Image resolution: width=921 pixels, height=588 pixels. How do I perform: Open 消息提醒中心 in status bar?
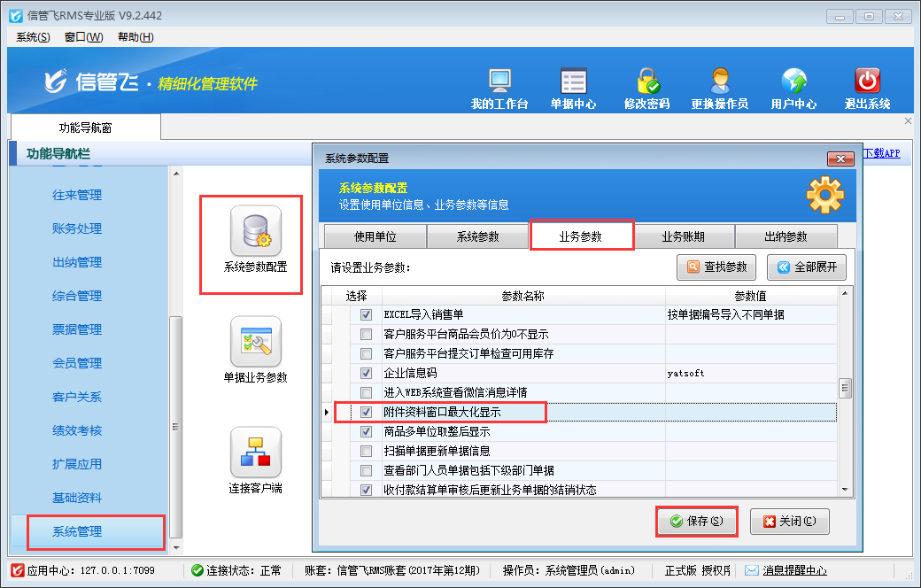(786, 570)
